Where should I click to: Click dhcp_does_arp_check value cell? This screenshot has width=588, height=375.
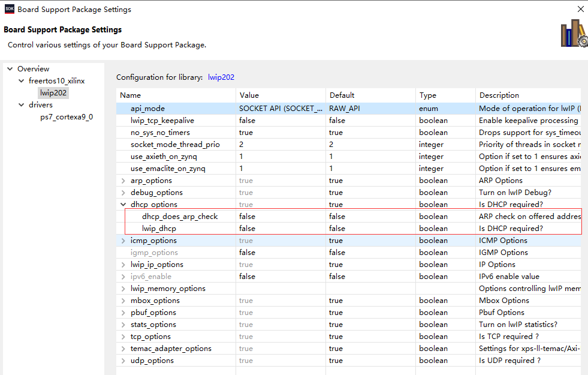pyautogui.click(x=276, y=216)
